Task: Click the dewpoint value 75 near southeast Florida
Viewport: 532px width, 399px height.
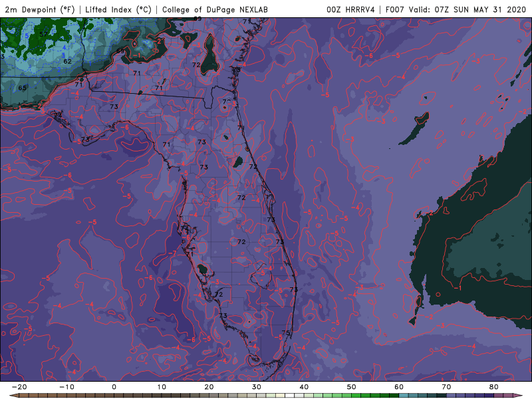Action: pyautogui.click(x=286, y=332)
